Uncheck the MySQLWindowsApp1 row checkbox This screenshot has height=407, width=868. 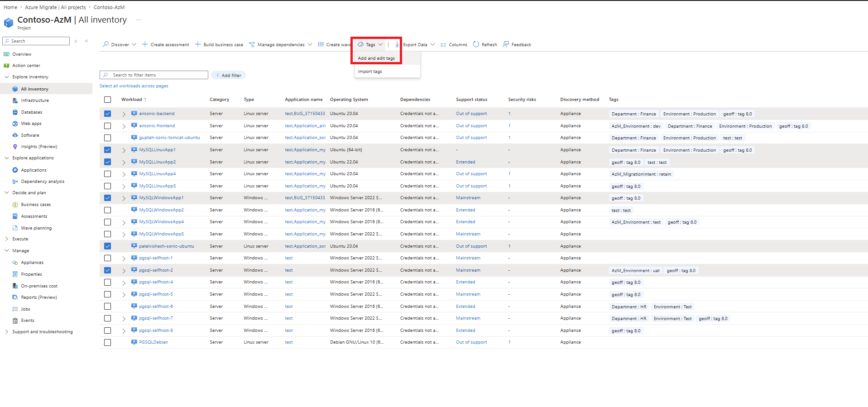(x=107, y=198)
